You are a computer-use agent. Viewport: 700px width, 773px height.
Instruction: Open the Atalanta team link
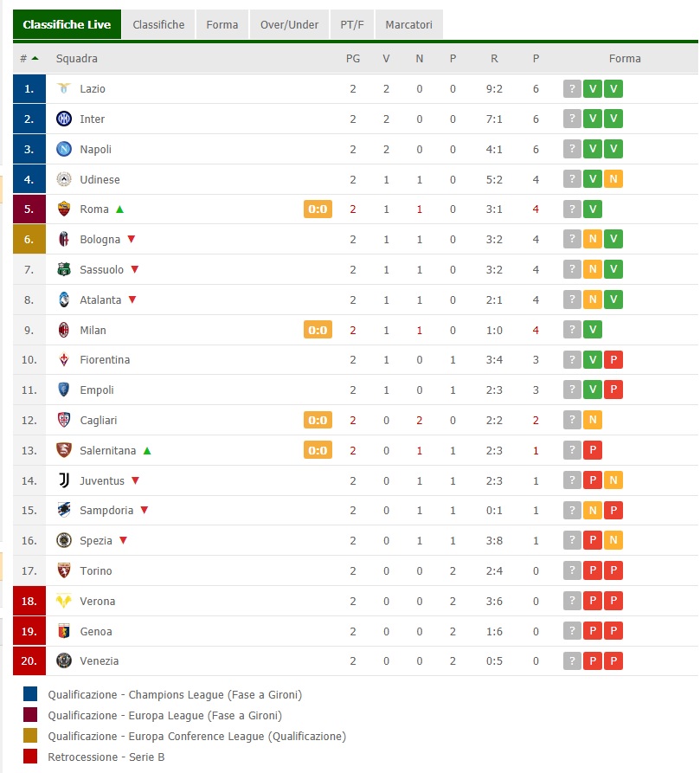[100, 300]
